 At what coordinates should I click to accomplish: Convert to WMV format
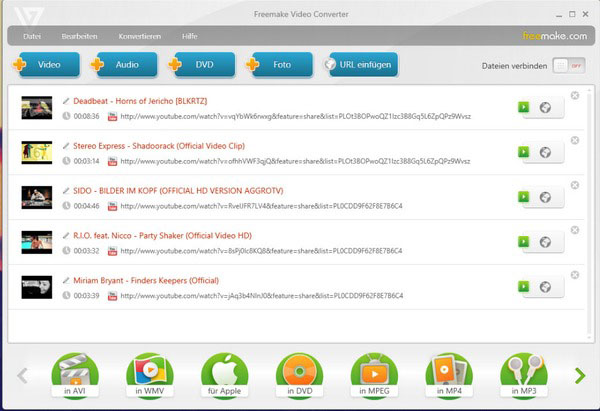click(x=150, y=376)
